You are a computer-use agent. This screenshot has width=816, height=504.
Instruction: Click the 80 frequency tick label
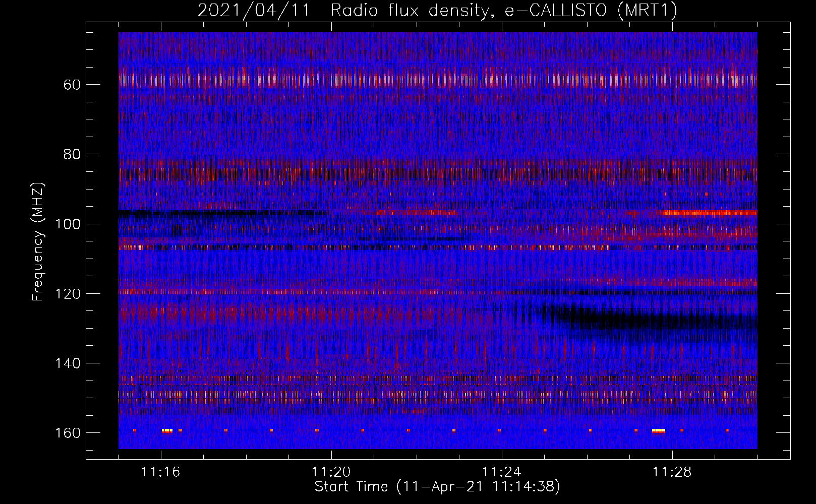coord(72,154)
